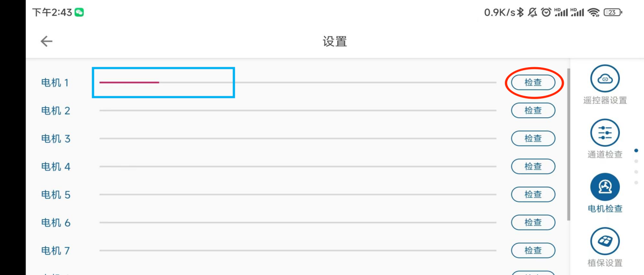Screen dimensions: 644x275
Task: Open channel check (通道检查) icon
Action: 605,133
